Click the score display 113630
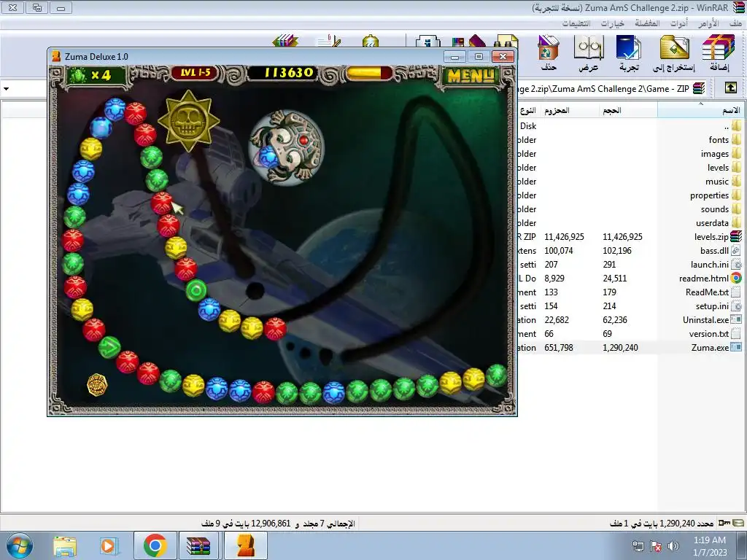The height and width of the screenshot is (560, 747). [287, 73]
